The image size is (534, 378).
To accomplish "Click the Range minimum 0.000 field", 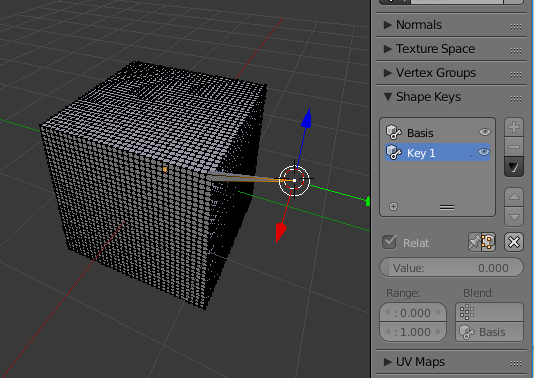I will tap(413, 312).
